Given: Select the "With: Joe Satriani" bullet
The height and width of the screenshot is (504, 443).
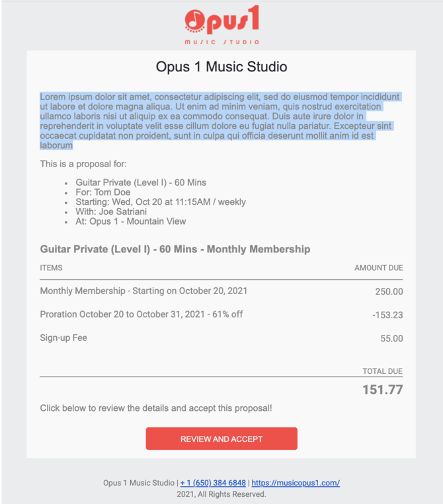Looking at the screenshot, I should point(111,211).
